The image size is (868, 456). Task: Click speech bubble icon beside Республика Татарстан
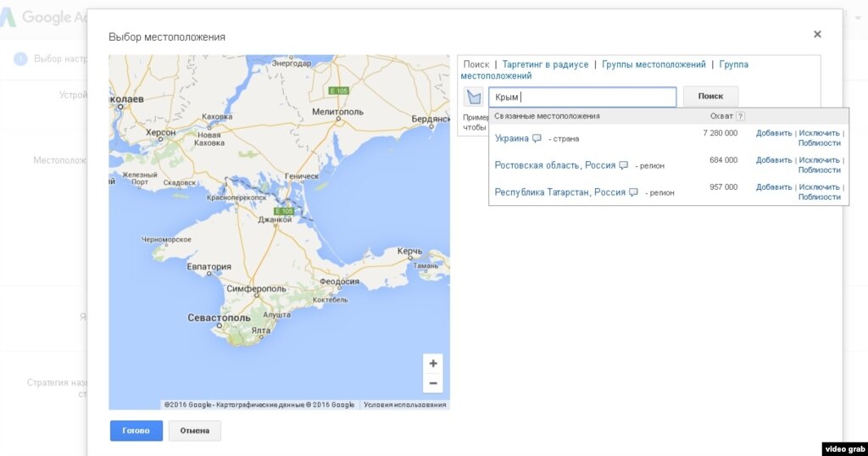(633, 192)
